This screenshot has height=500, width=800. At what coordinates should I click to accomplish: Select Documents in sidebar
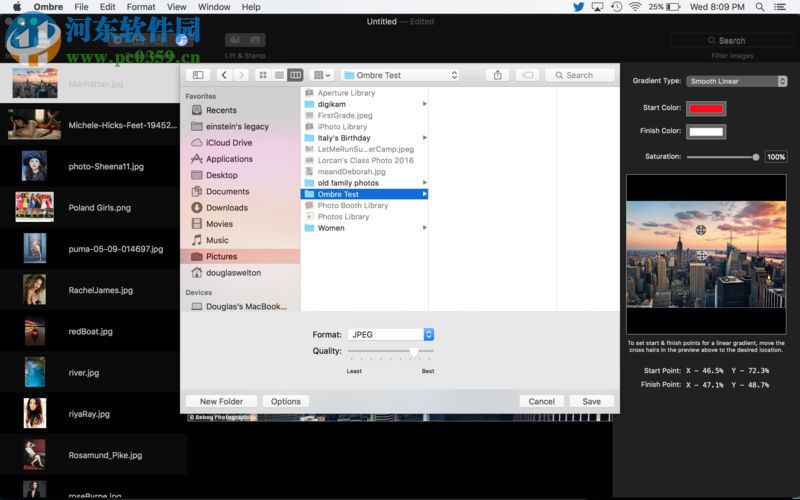240,191
